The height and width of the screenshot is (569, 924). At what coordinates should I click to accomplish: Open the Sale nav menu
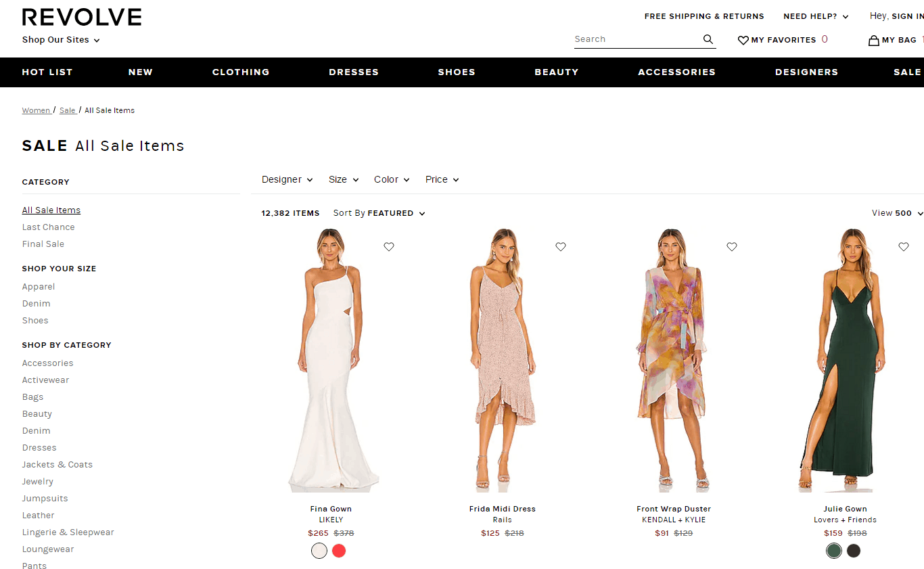907,72
